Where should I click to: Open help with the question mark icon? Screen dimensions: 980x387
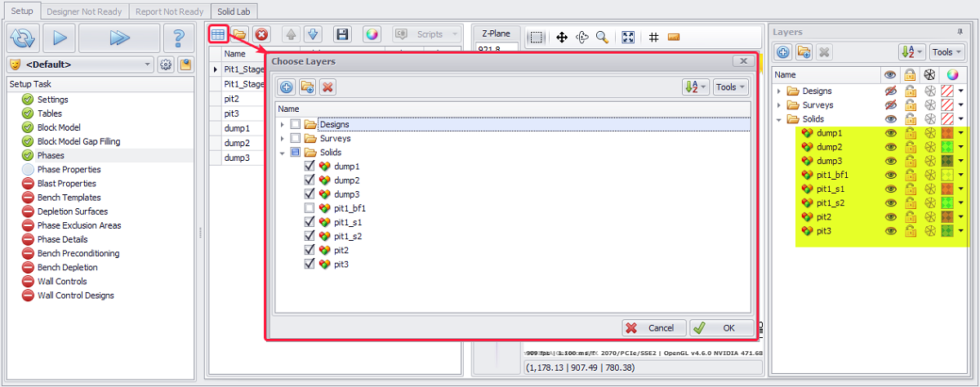pyautogui.click(x=179, y=38)
